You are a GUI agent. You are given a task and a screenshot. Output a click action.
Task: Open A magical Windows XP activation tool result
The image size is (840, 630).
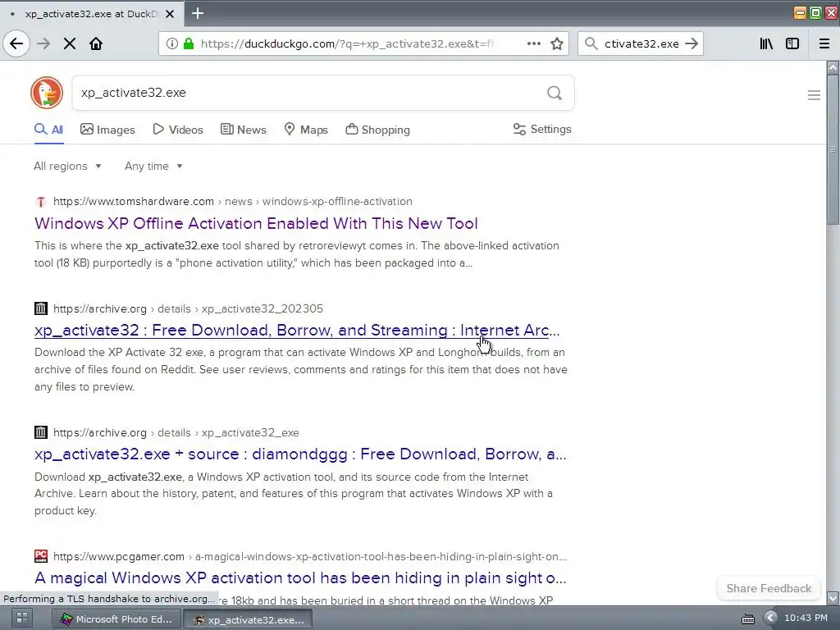[300, 578]
